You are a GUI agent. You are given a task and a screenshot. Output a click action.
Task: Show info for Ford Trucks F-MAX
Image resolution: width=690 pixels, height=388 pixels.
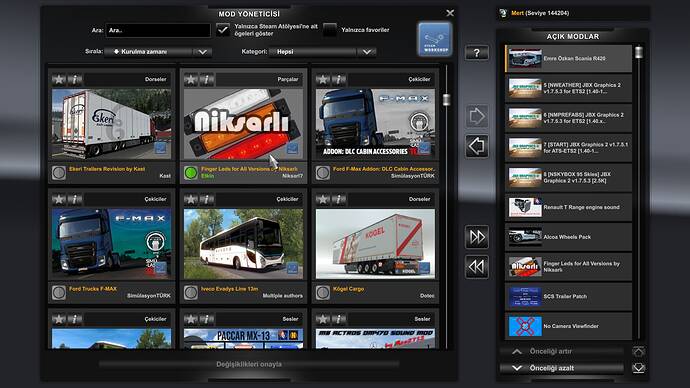(74, 199)
